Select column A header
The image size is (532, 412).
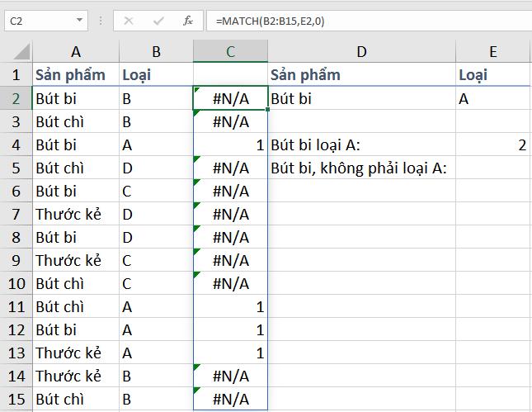click(x=76, y=52)
